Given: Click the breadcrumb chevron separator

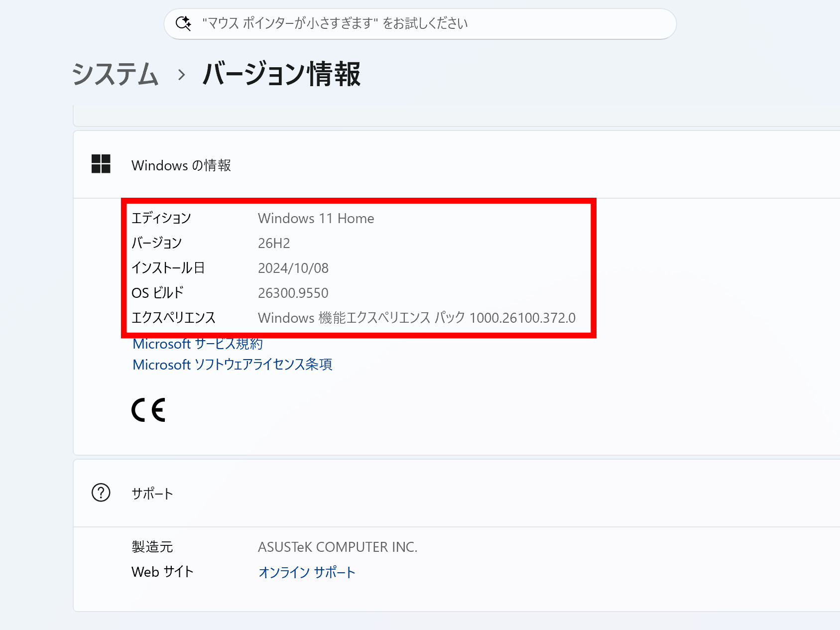Looking at the screenshot, I should pyautogui.click(x=181, y=75).
